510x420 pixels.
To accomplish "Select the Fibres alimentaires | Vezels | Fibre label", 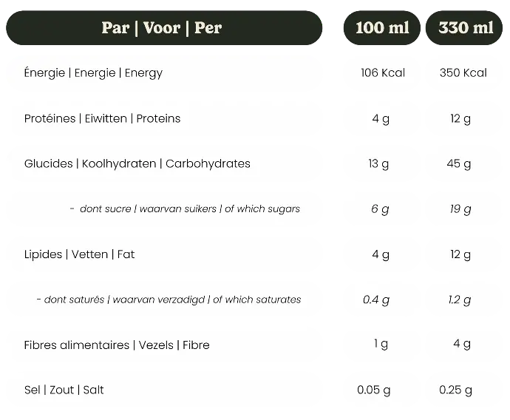I will (x=117, y=345).
